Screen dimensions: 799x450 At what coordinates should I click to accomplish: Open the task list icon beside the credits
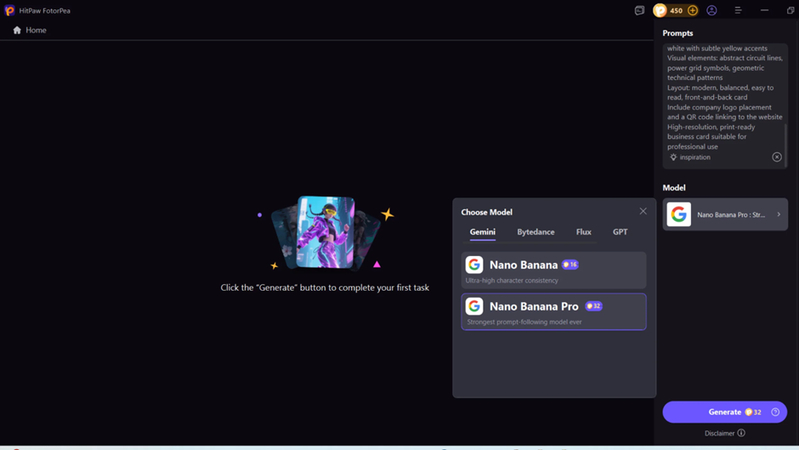639,10
